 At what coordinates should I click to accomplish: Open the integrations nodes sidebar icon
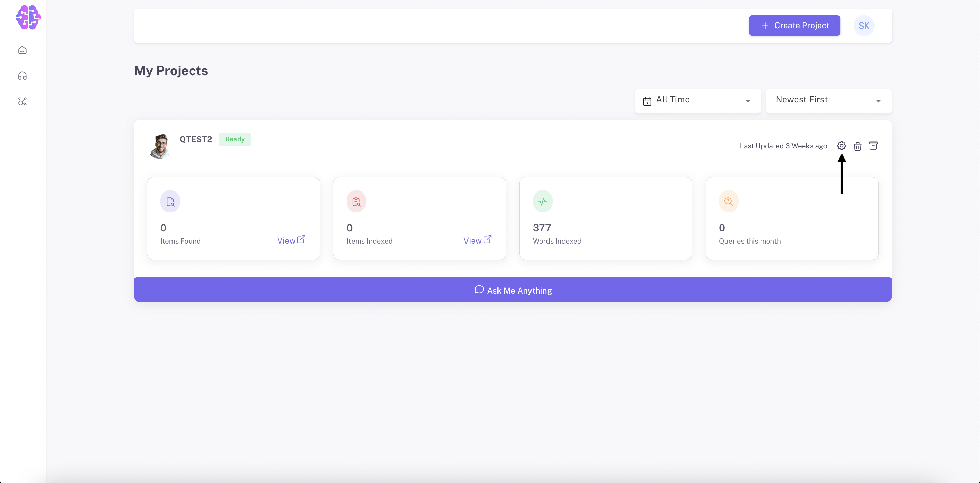pos(22,102)
